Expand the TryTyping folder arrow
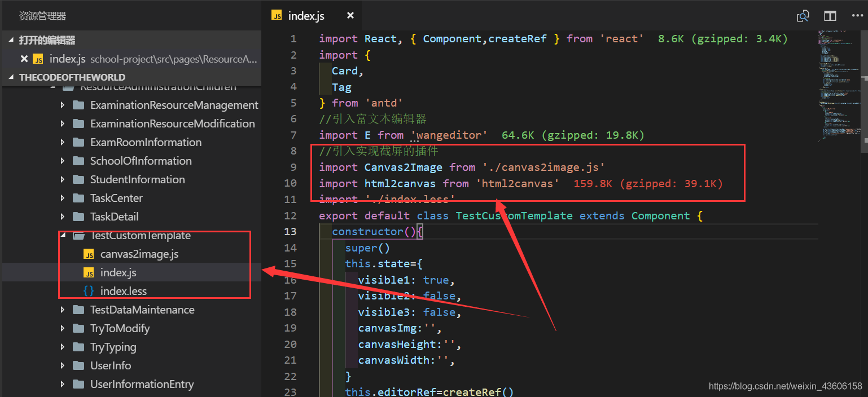The width and height of the screenshot is (868, 397). pyautogui.click(x=63, y=347)
